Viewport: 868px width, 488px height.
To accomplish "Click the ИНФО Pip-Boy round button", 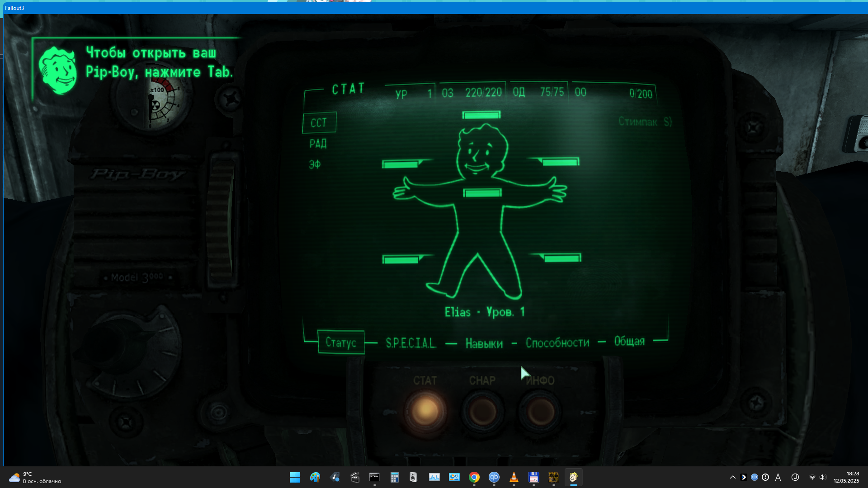I will (x=540, y=411).
